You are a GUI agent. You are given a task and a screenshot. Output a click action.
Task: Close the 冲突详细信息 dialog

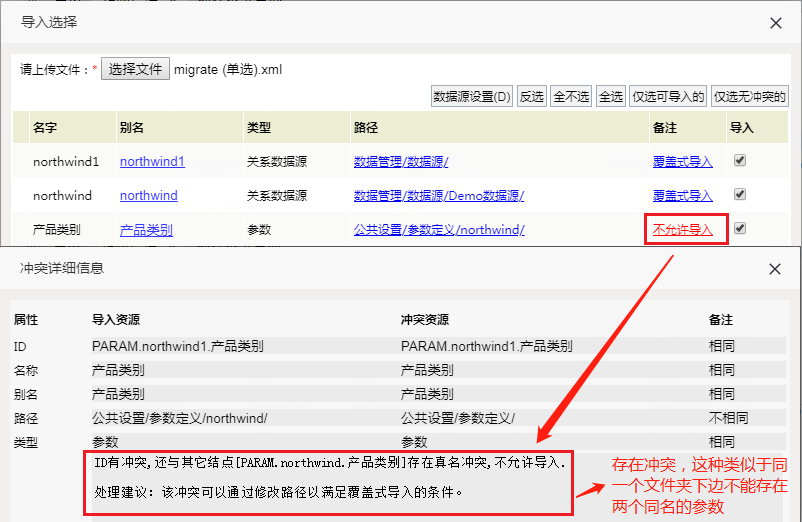[774, 269]
